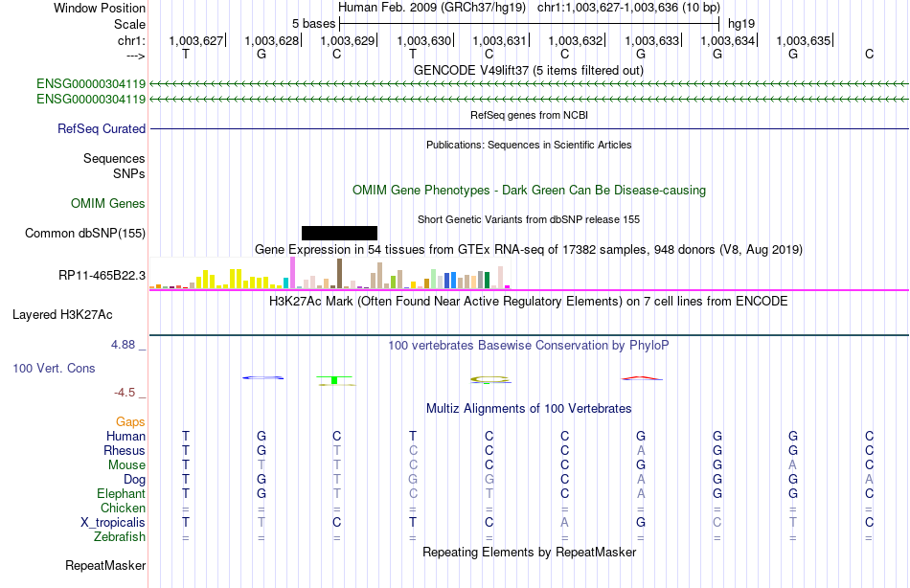Click the chr1:1,003,627-1,003,636 position text
The height and width of the screenshot is (588, 910).
(629, 8)
